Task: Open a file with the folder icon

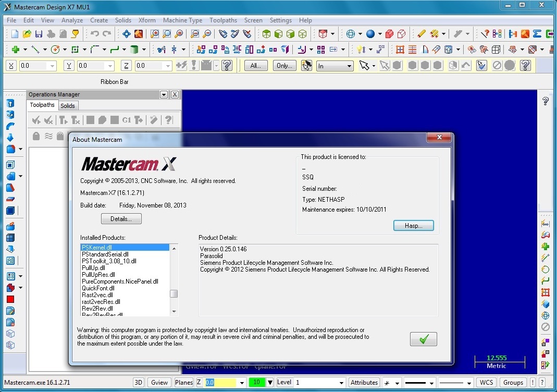Action: [x=27, y=34]
